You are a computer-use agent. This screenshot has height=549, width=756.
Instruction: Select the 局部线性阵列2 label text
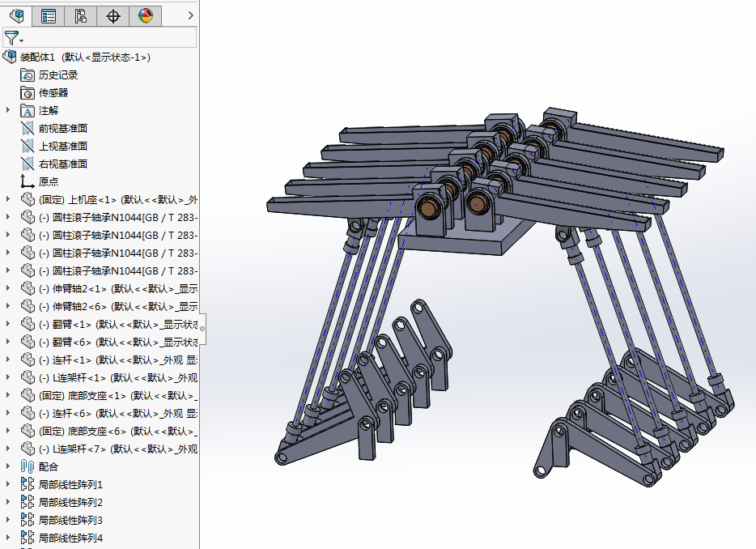(x=70, y=502)
